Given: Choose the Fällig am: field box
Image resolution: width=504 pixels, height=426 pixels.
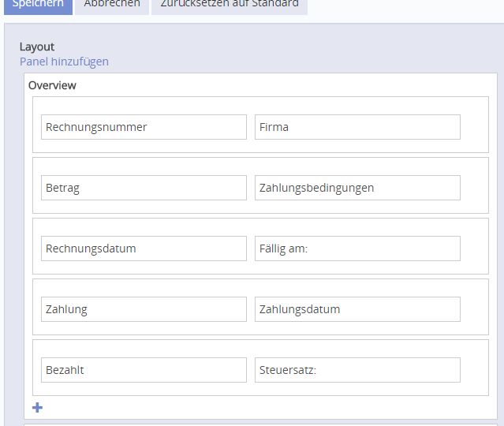Looking at the screenshot, I should [357, 248].
